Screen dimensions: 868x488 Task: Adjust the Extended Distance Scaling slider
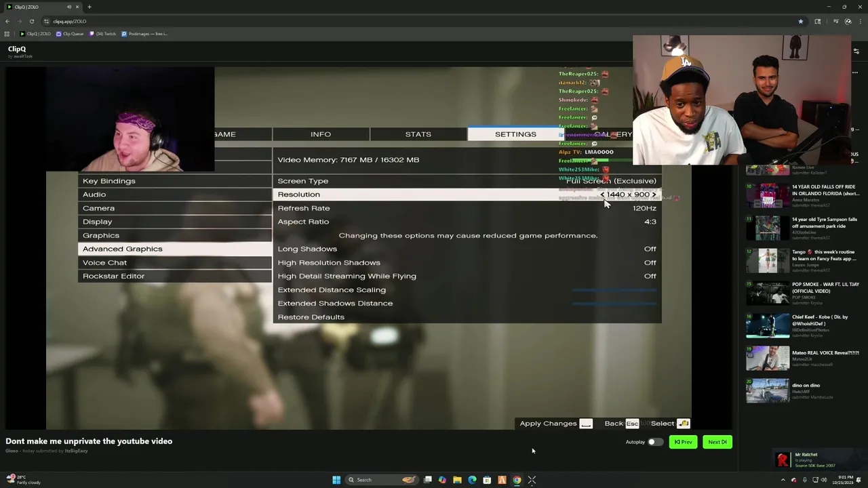pos(614,290)
